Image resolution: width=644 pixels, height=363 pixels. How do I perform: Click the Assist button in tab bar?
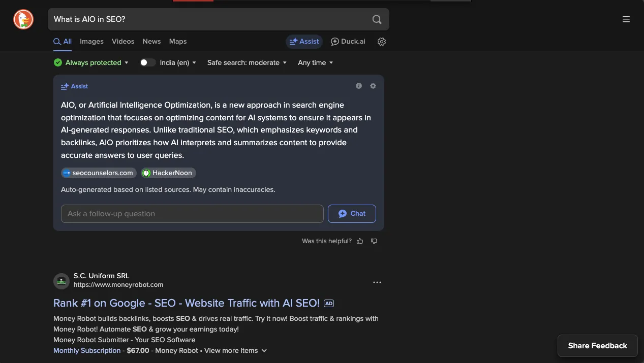coord(304,42)
